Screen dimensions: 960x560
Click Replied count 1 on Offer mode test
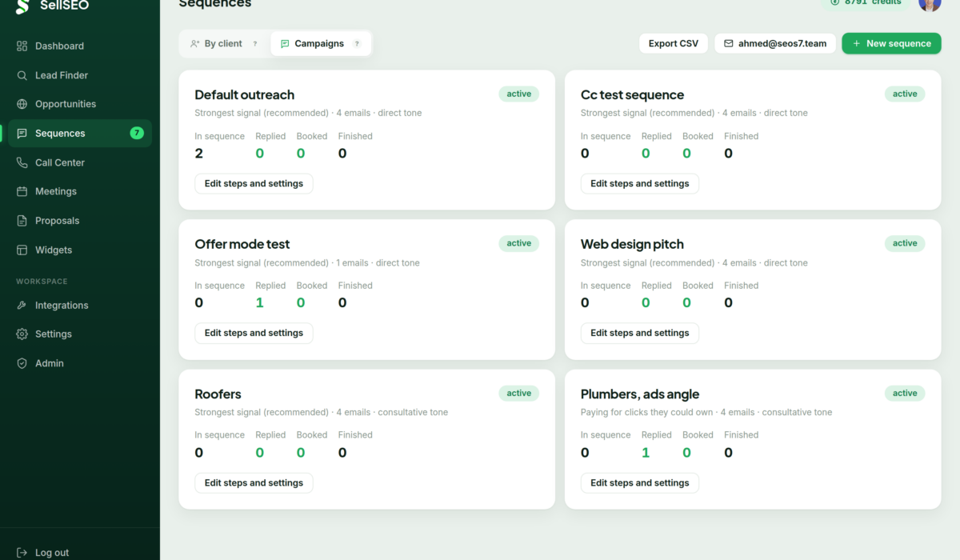[259, 303]
